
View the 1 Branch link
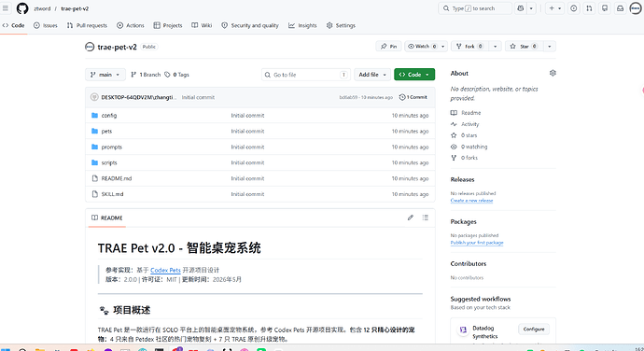146,75
